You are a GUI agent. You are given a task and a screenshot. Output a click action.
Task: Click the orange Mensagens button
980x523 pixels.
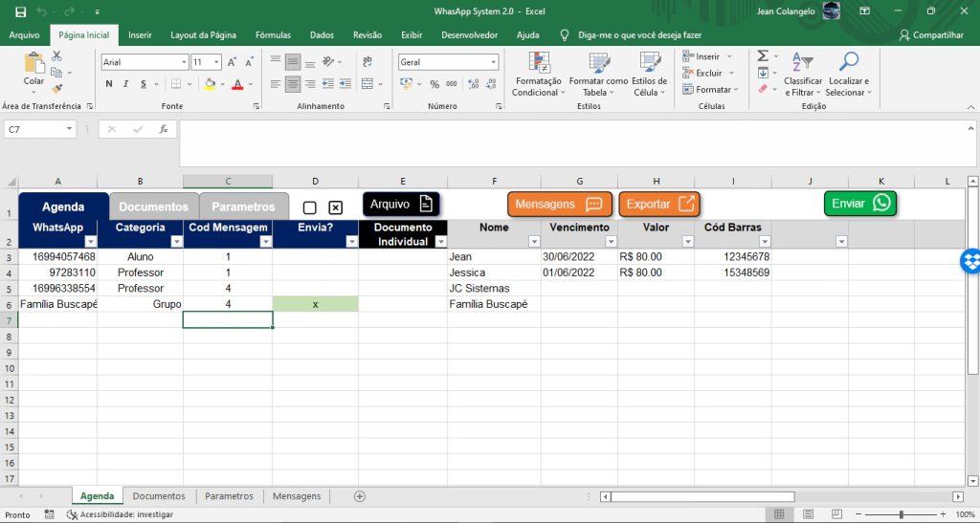tap(559, 204)
